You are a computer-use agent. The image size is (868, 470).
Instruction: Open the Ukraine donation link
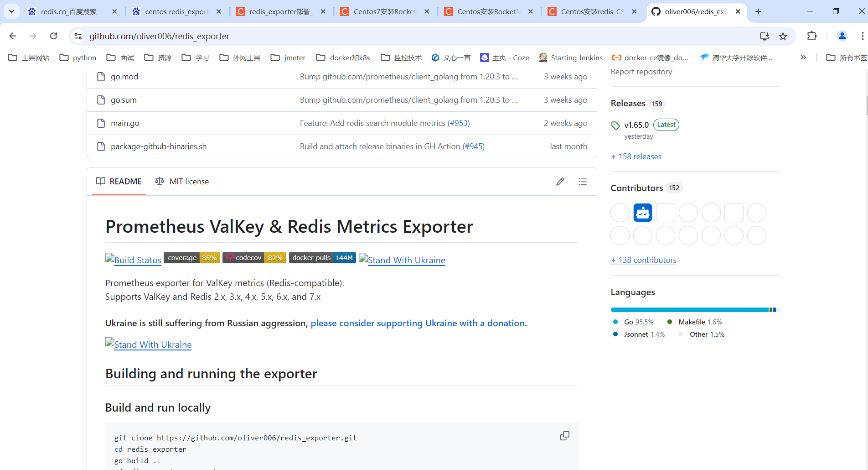pyautogui.click(x=418, y=323)
